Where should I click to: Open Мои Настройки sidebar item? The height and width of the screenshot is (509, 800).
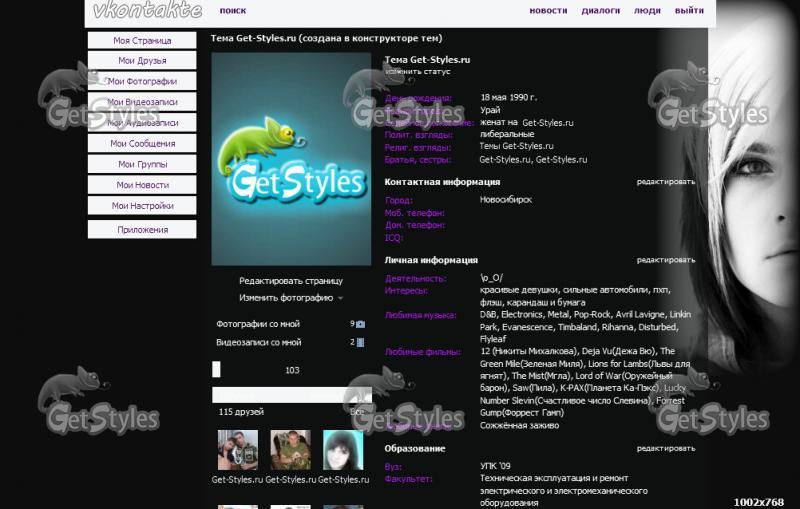coord(142,206)
